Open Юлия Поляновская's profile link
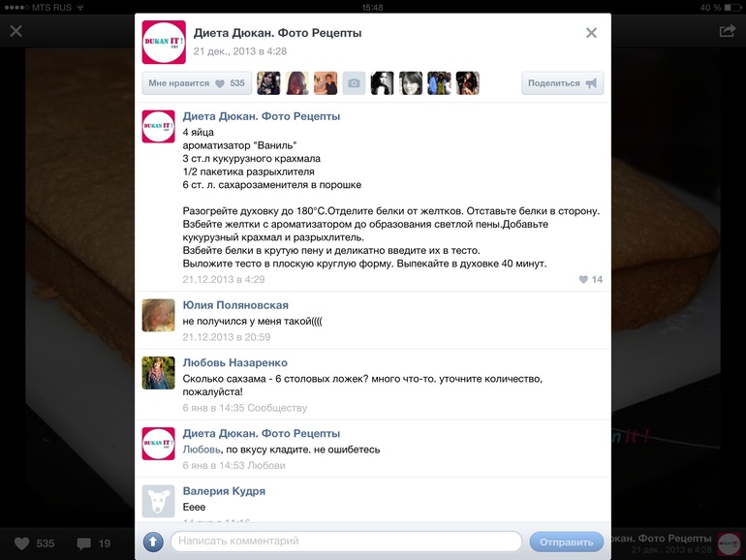 (x=235, y=305)
